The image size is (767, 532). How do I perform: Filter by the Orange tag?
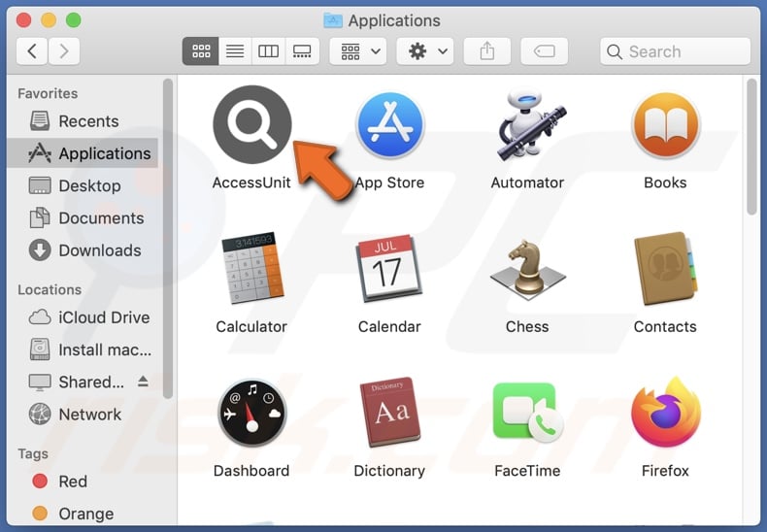83,514
